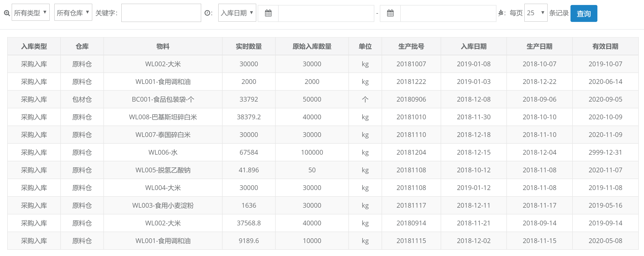This screenshot has width=644, height=256.
Task: Select the BC001-食品包装袋-个 material cell
Action: [163, 99]
